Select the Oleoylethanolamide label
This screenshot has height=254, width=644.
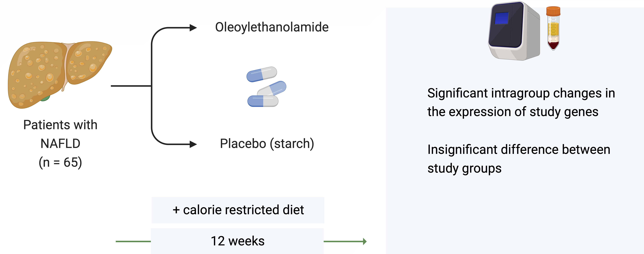272,27
